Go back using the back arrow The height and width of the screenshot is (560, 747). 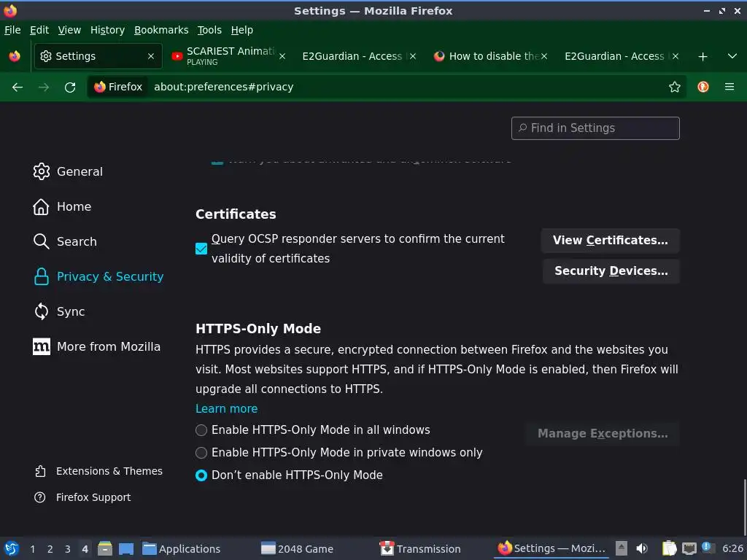(18, 87)
